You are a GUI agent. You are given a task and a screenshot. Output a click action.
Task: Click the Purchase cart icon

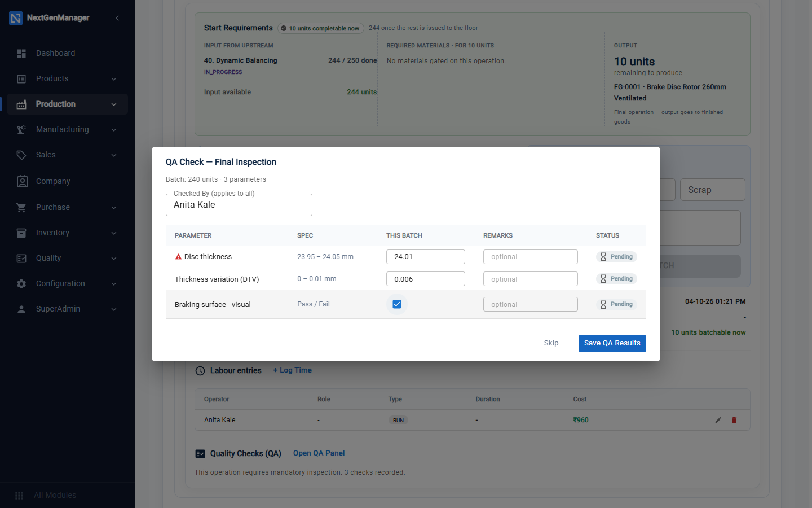(21, 207)
